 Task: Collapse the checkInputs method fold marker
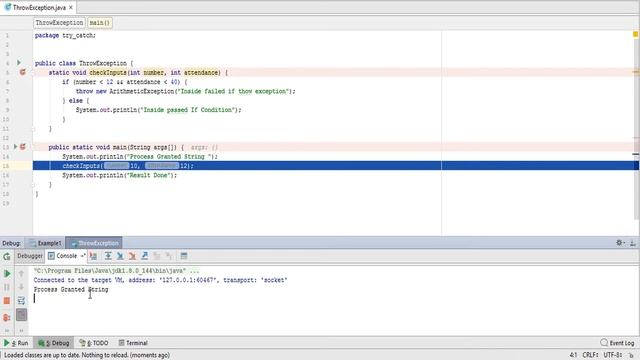(34, 72)
